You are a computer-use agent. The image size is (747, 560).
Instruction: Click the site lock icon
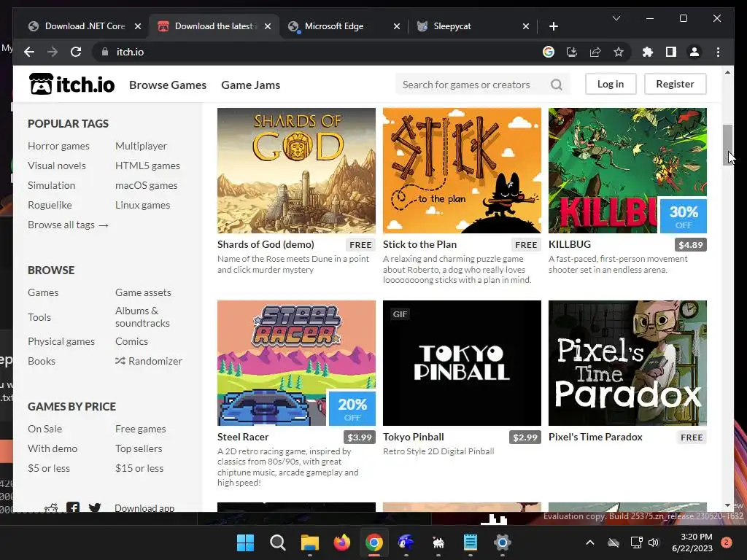pos(105,52)
